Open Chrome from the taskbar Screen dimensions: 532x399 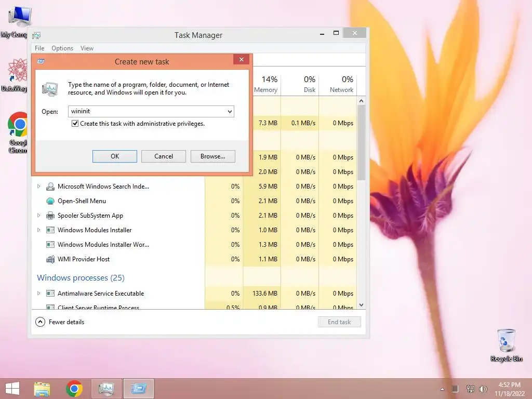pyautogui.click(x=74, y=389)
